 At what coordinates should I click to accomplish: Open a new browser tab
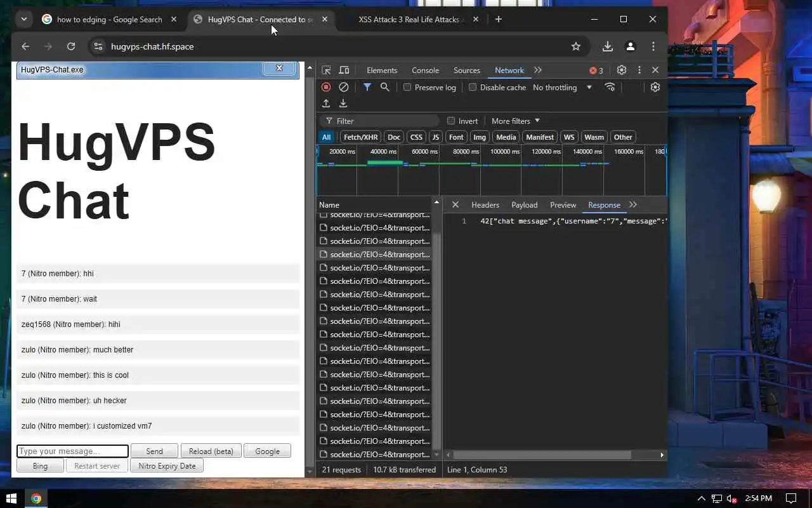[499, 19]
